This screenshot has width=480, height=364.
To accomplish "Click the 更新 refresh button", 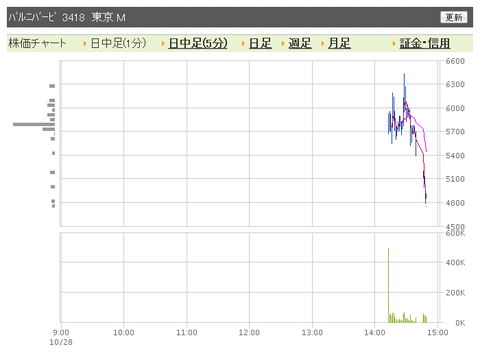I will [x=454, y=17].
